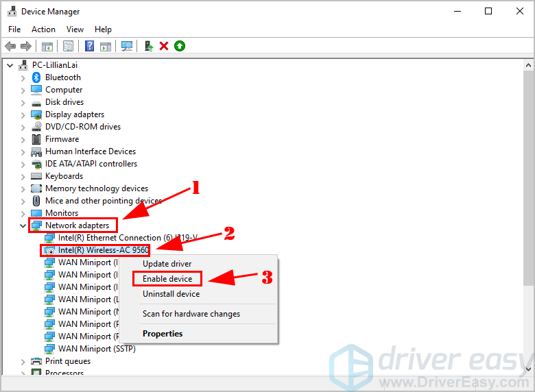The image size is (535, 392).
Task: Expand the Keyboards category
Action: pyautogui.click(x=23, y=177)
